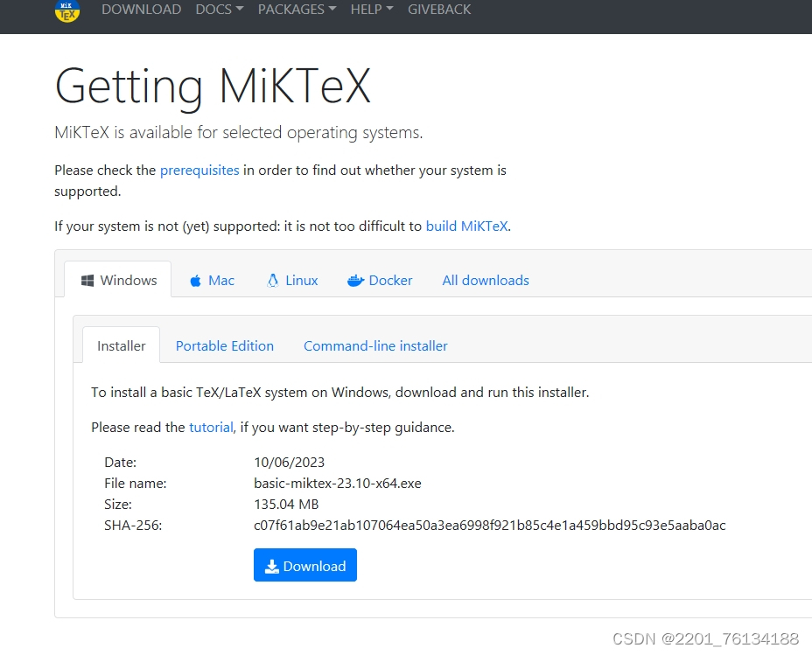
Task: Click the file name basic-miktex-23.10-x64.exe
Action: coord(337,484)
